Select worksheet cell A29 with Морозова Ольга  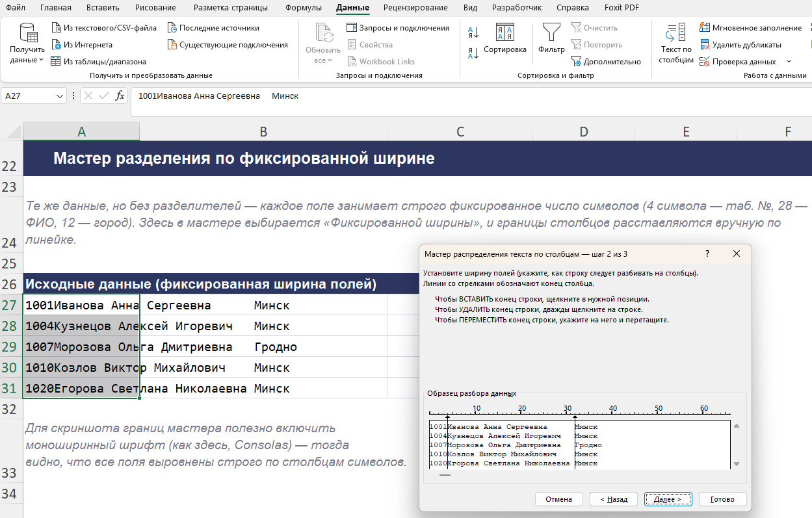click(x=81, y=346)
